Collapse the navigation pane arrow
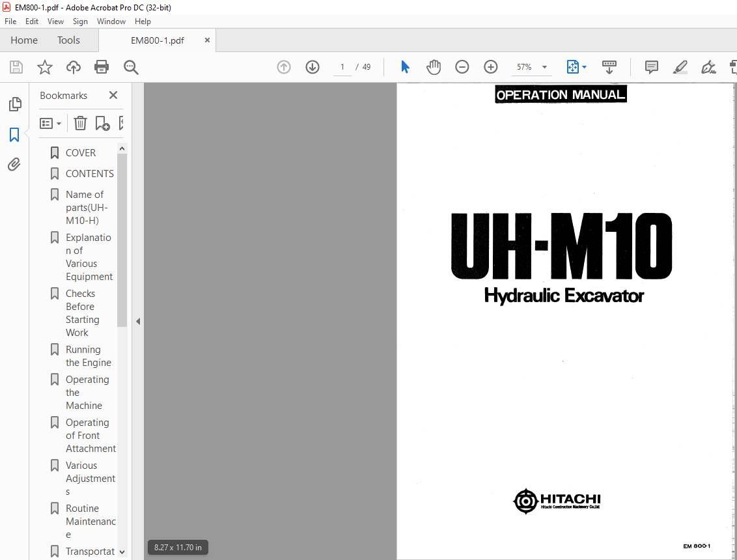 pos(138,322)
